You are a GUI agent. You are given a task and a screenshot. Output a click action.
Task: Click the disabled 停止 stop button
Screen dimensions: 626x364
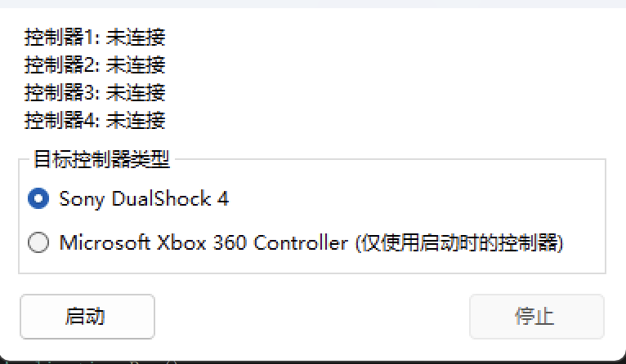pyautogui.click(x=537, y=317)
